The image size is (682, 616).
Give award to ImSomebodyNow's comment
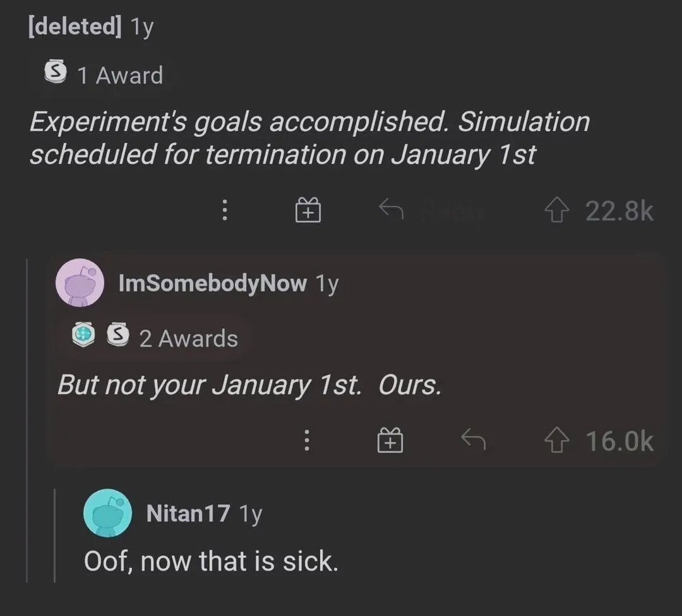[x=390, y=440]
